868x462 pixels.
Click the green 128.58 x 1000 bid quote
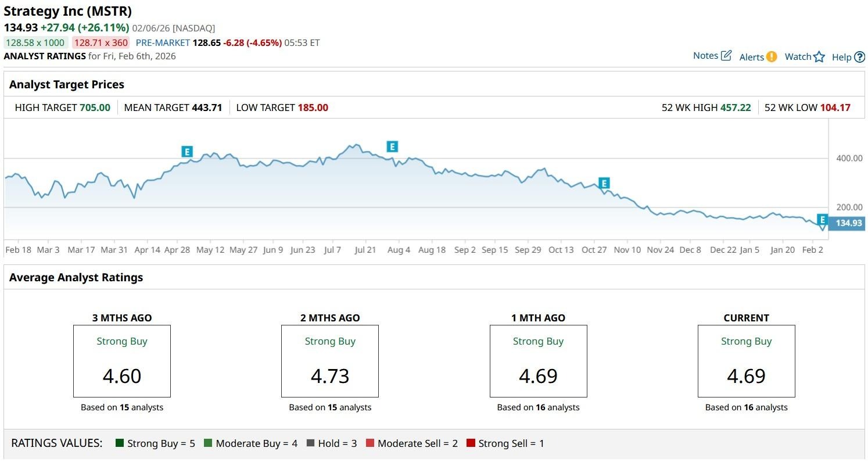35,42
